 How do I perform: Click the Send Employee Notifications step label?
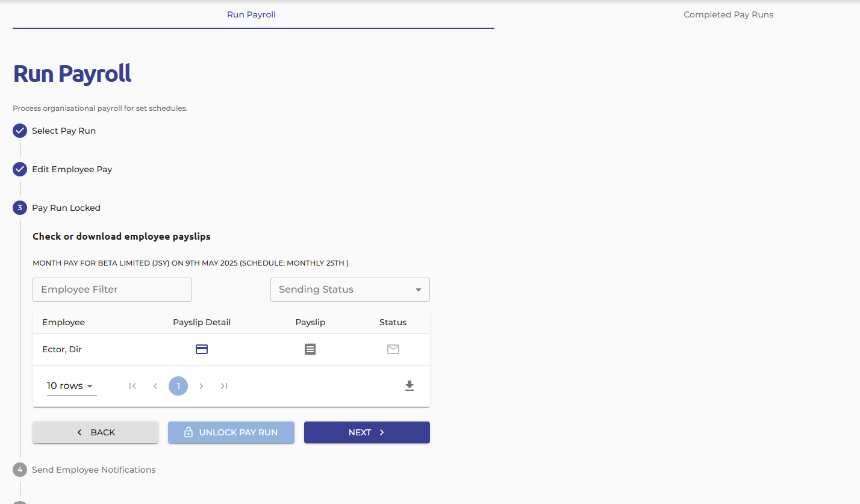[x=94, y=470]
